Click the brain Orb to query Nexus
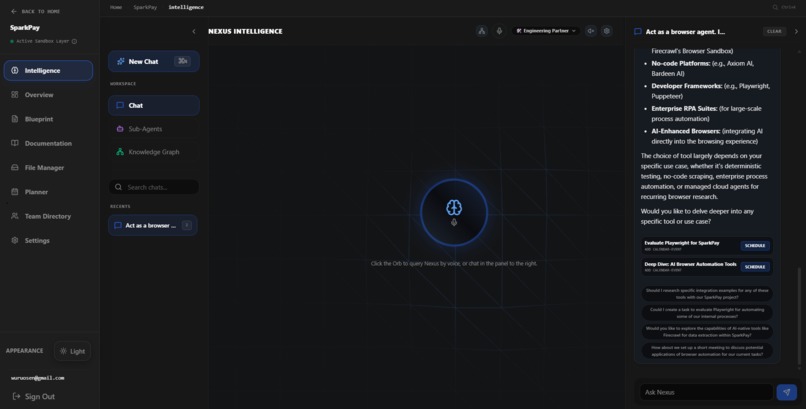The height and width of the screenshot is (409, 806). tap(454, 212)
